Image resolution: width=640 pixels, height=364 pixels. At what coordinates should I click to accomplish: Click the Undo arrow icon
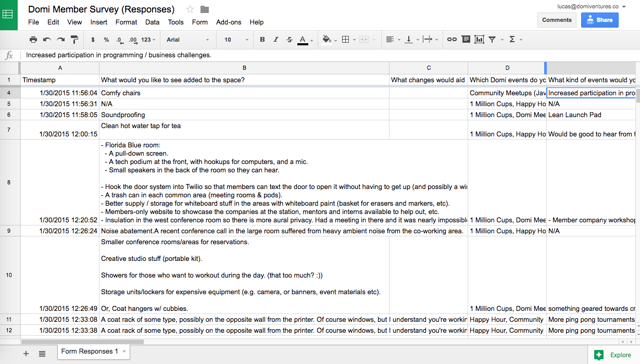(x=47, y=40)
